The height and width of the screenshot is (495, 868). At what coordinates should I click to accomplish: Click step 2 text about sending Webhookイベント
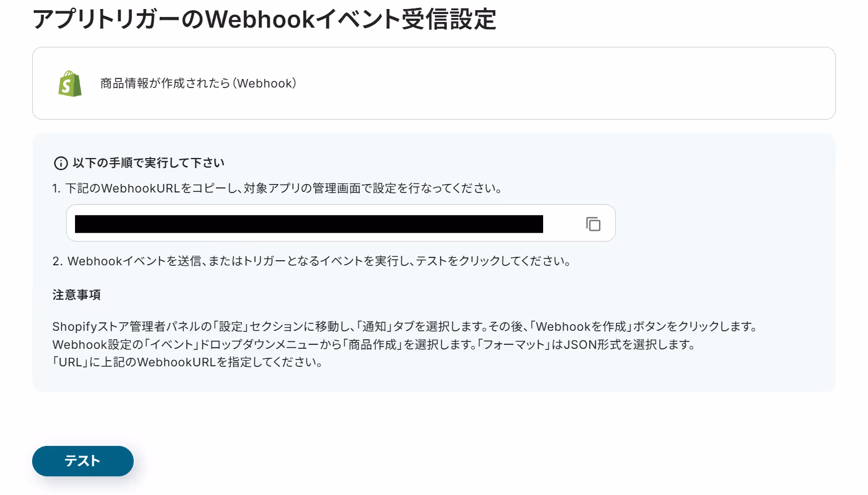point(311,261)
